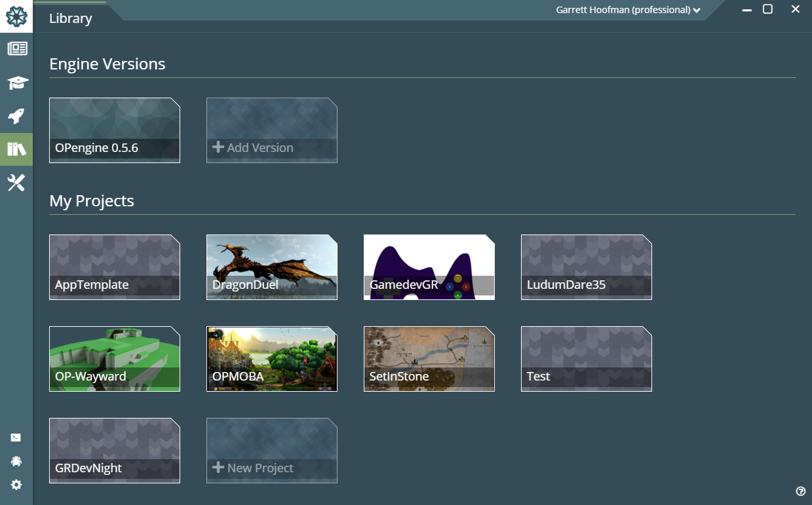Click the rocket launch icon in sidebar
Image resolution: width=812 pixels, height=505 pixels.
coord(16,116)
